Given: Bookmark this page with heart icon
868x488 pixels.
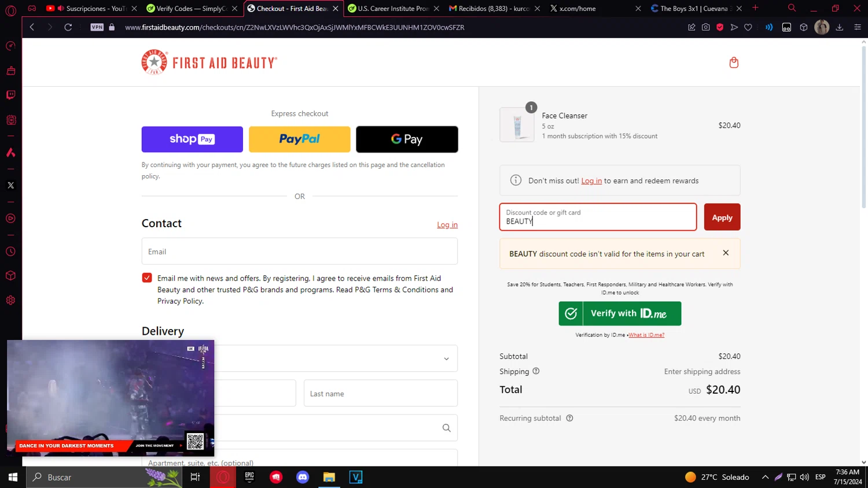Looking at the screenshot, I should click(748, 27).
